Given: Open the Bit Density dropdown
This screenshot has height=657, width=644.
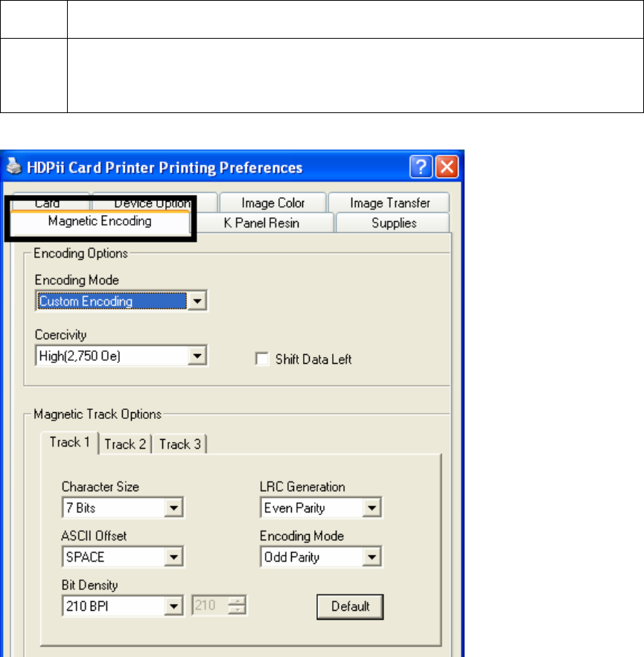Looking at the screenshot, I should 173,606.
